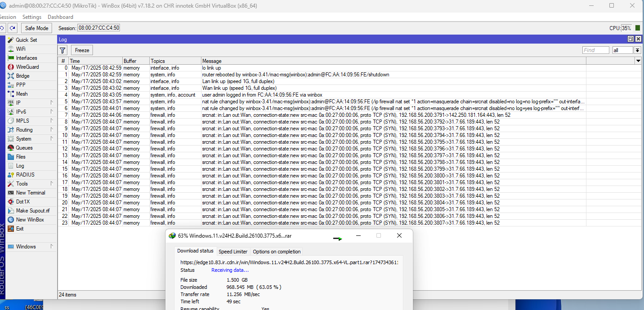The image size is (644, 310).
Task: Sort log by Topics column
Action: click(x=175, y=61)
